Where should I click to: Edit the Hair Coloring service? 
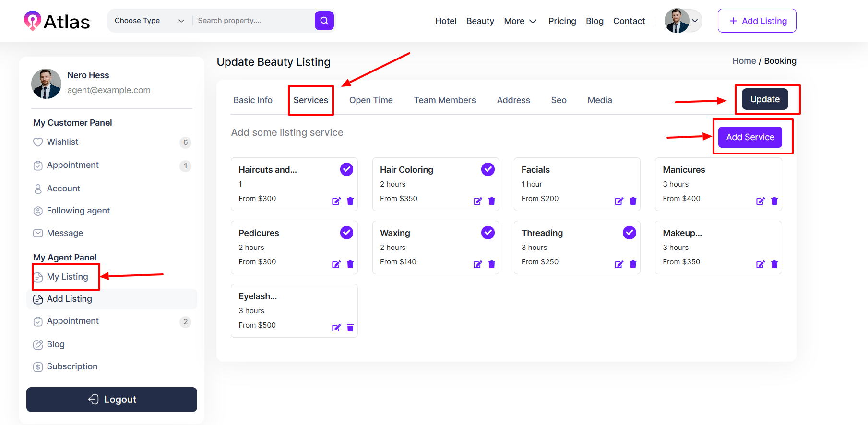tap(477, 201)
